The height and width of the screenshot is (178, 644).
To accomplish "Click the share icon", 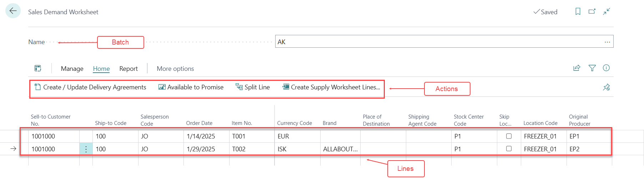I will (x=577, y=68).
